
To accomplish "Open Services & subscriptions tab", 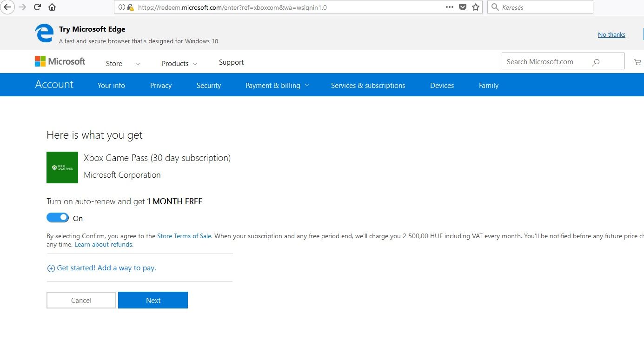I will [368, 86].
